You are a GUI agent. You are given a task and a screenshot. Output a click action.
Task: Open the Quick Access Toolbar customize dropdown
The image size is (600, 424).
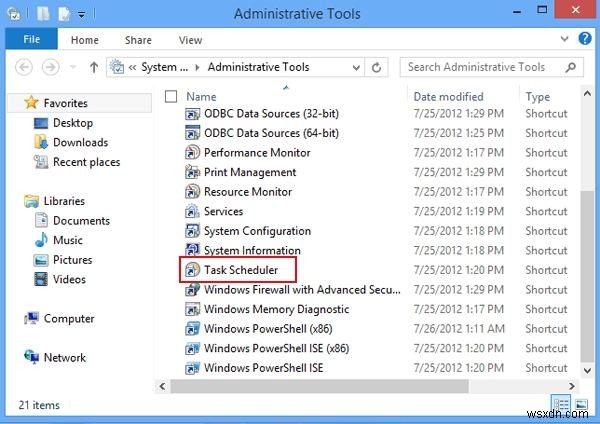(83, 15)
